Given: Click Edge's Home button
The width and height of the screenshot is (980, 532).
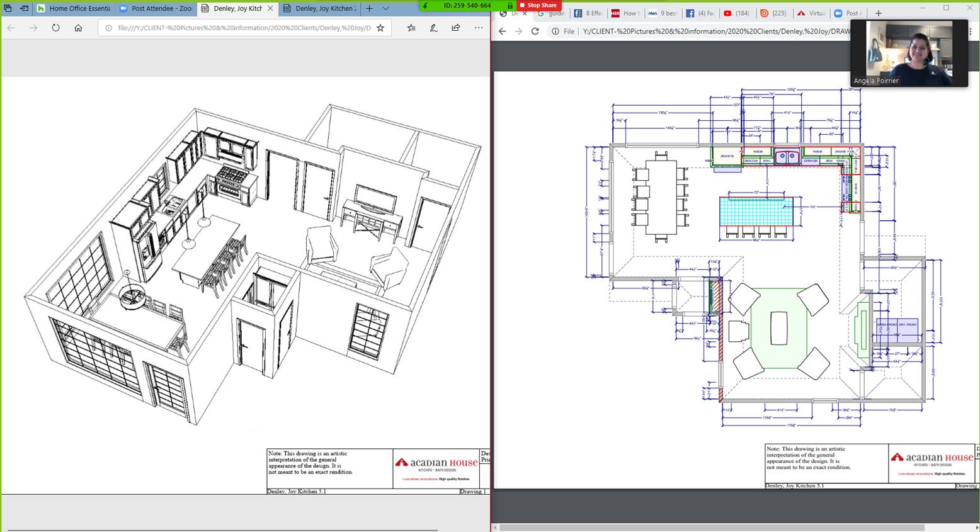Looking at the screenshot, I should tap(78, 28).
